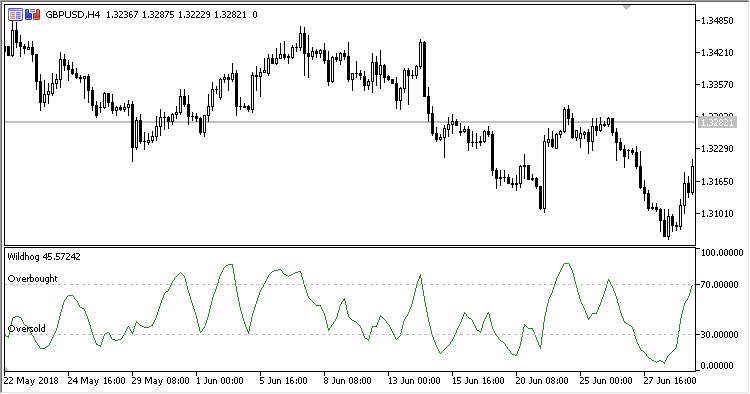Click the 1.31650 price axis label

pos(717,181)
